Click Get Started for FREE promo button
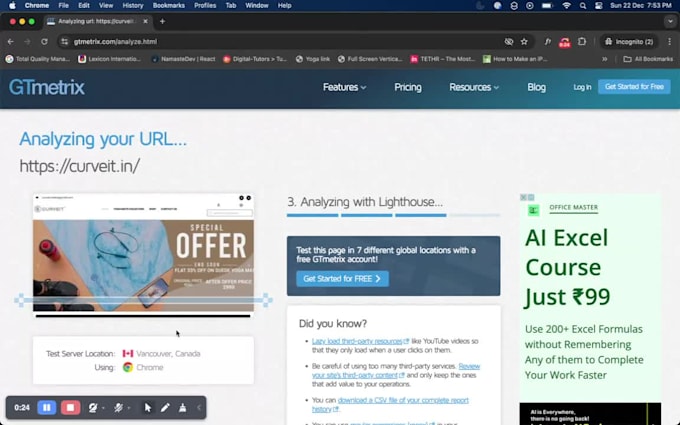The height and width of the screenshot is (425, 680). pyautogui.click(x=342, y=278)
